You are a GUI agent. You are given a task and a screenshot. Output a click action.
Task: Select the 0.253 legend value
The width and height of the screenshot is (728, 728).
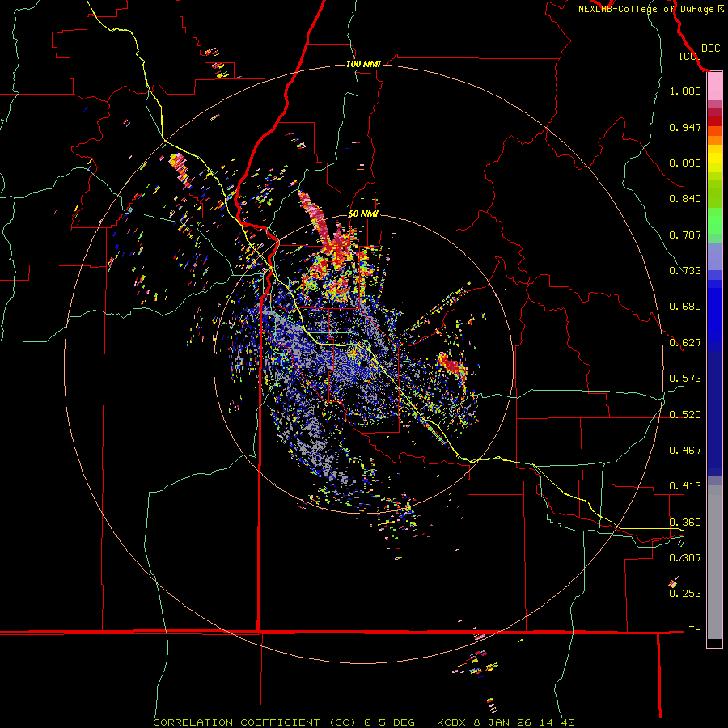[685, 594]
